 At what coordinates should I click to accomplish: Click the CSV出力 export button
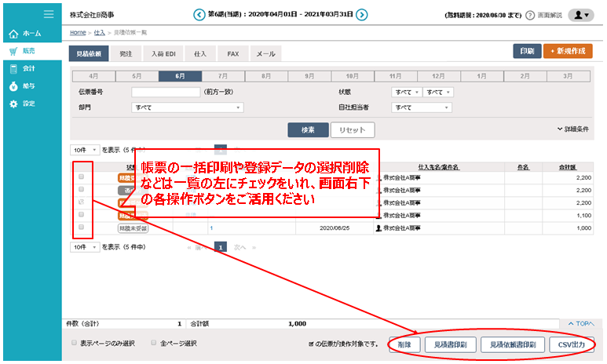coord(572,344)
